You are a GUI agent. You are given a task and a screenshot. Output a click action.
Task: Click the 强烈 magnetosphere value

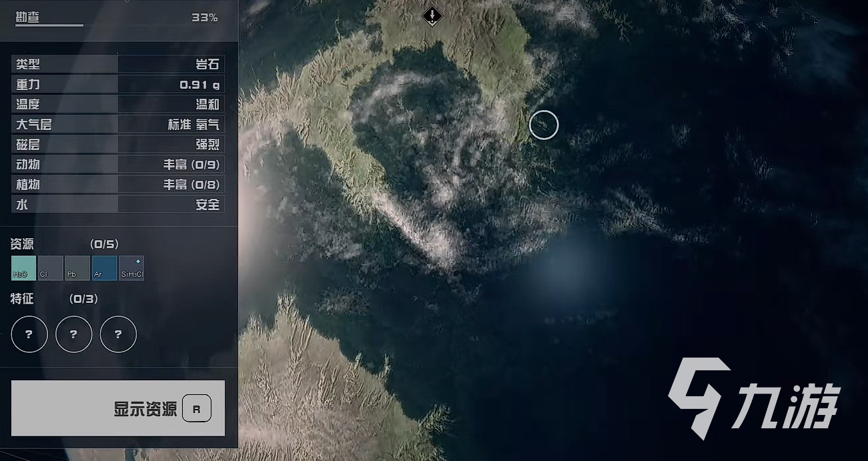click(207, 144)
